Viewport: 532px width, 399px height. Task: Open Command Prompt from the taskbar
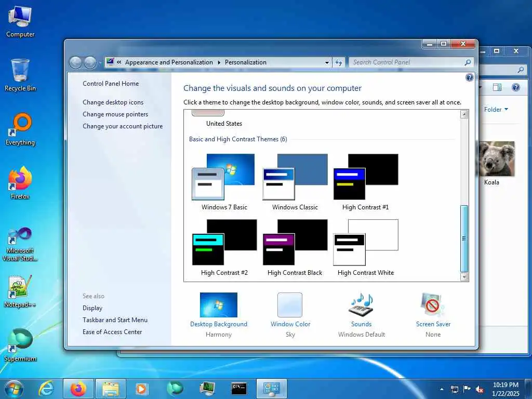click(239, 389)
